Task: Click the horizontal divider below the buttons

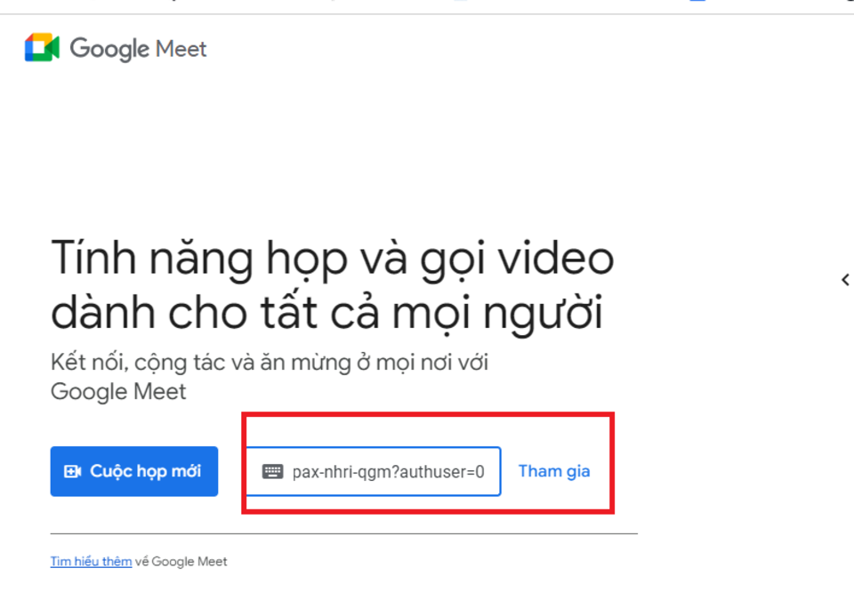Action: click(x=343, y=534)
